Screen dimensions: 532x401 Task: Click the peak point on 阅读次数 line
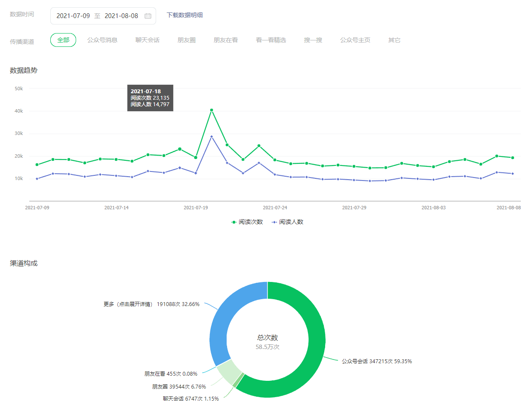point(212,110)
